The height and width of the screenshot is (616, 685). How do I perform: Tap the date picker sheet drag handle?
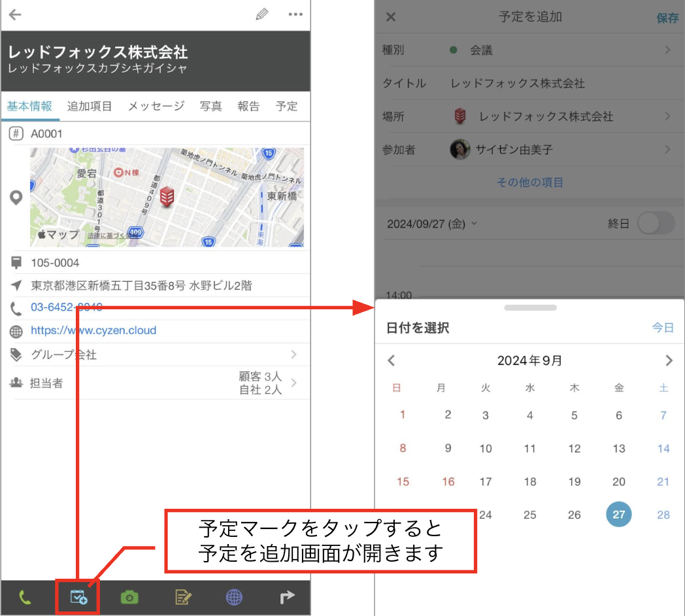[530, 308]
